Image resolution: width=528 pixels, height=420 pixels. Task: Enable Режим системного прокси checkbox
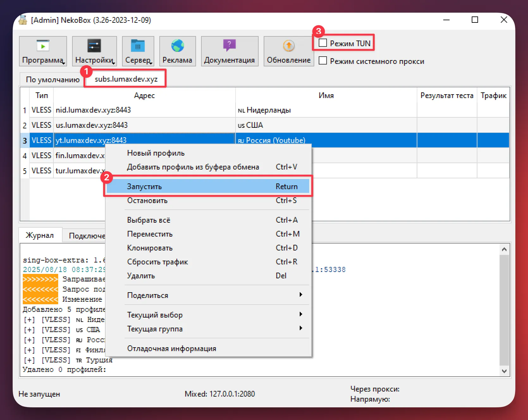(x=323, y=61)
